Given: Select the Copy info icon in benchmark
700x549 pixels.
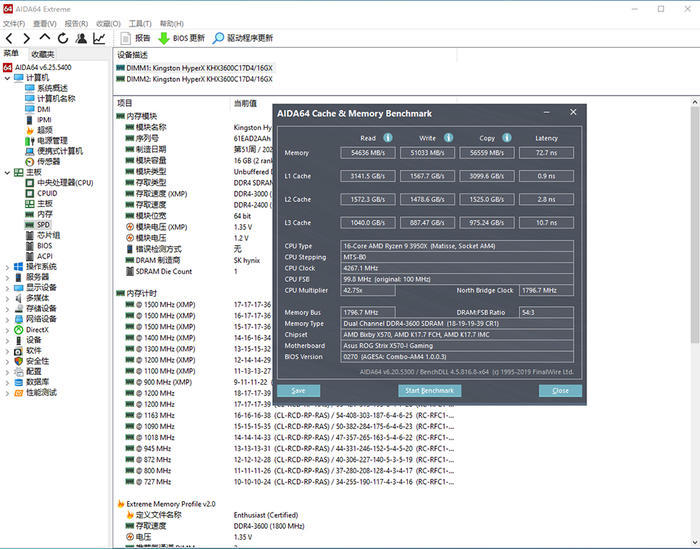Looking at the screenshot, I should pyautogui.click(x=507, y=137).
